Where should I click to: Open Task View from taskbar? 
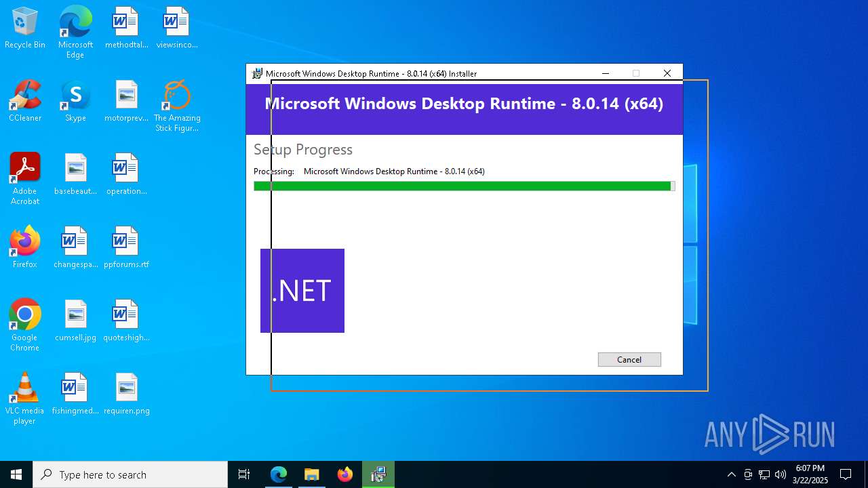[x=244, y=474]
